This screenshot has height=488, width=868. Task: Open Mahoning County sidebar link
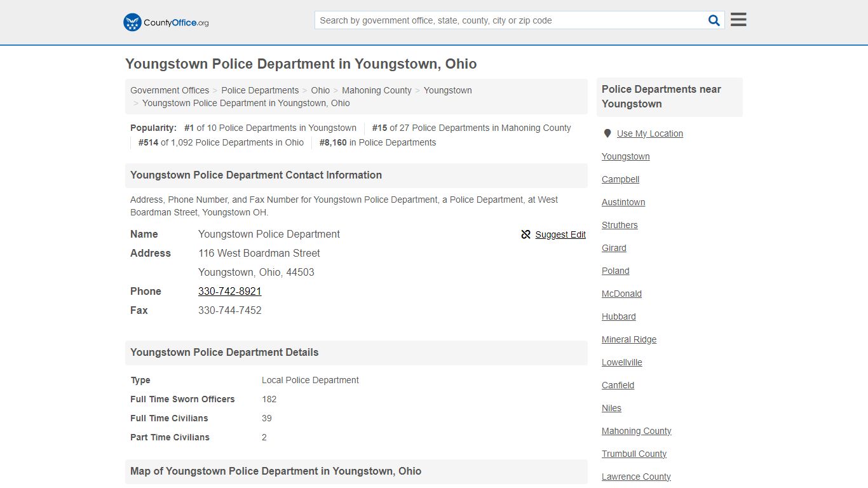pyautogui.click(x=637, y=431)
